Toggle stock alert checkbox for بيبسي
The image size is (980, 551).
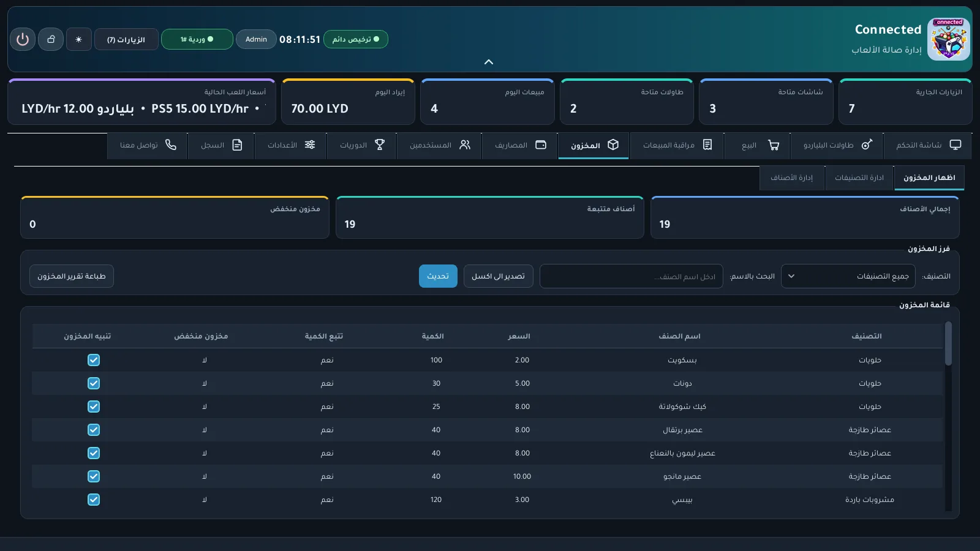94,500
